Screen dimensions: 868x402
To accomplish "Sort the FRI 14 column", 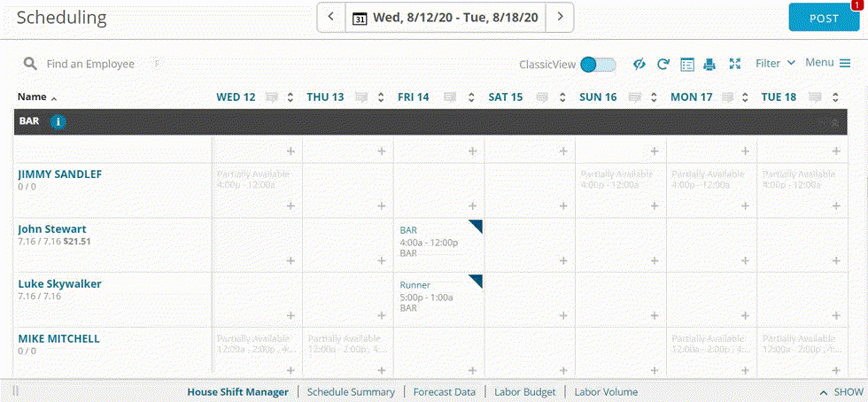I will click(x=472, y=97).
